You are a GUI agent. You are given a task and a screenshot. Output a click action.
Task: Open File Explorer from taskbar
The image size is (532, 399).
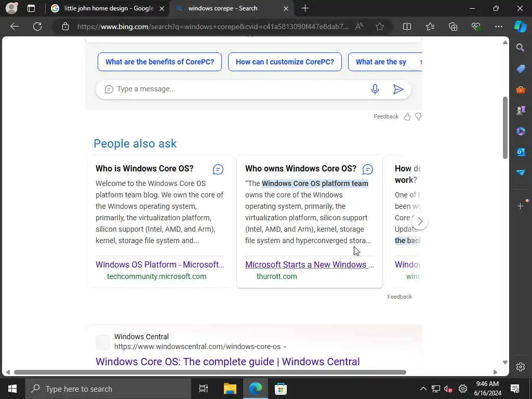[x=230, y=389]
